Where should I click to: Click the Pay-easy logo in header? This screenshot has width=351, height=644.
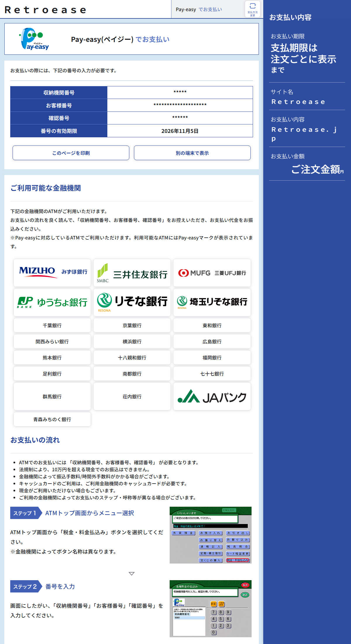[x=34, y=39]
